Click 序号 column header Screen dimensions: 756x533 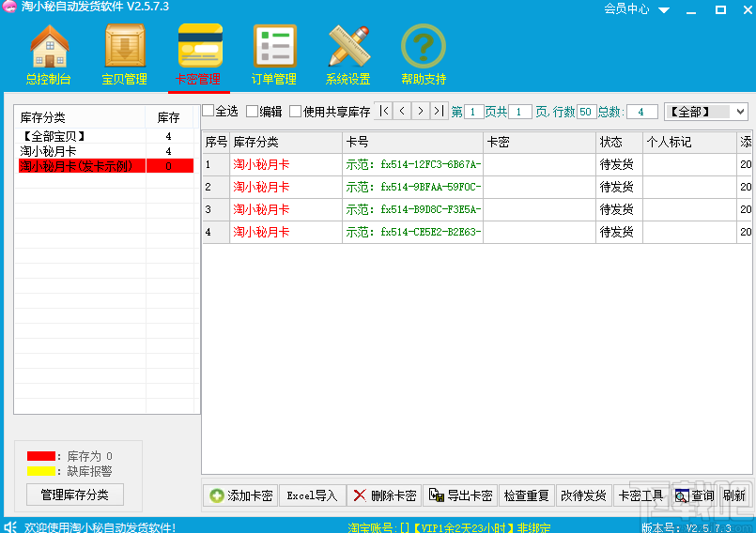pos(216,143)
